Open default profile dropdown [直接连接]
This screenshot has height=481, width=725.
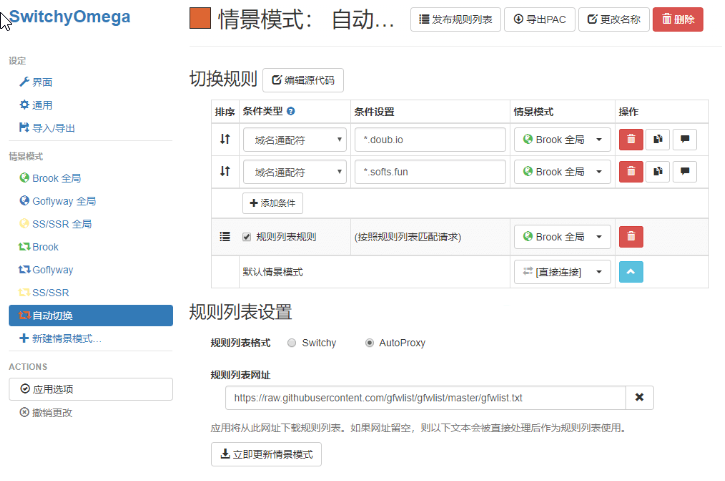[562, 272]
